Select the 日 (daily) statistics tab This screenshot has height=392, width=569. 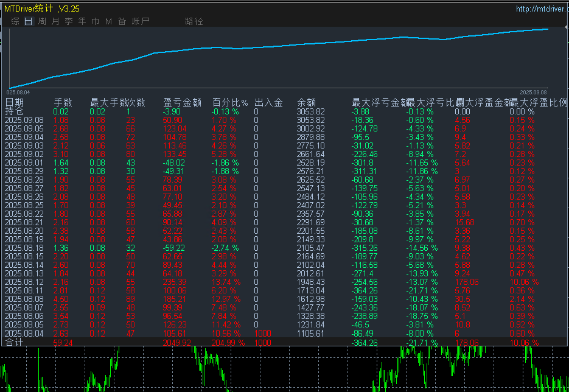coord(29,21)
